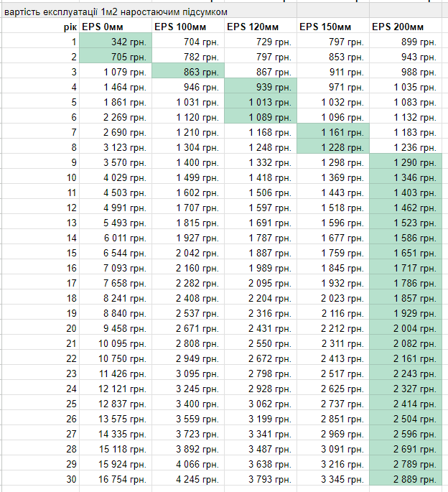Viewport: 448px width, 492px height.
Task: Click the EPS 0мм column header
Action: 116,27
